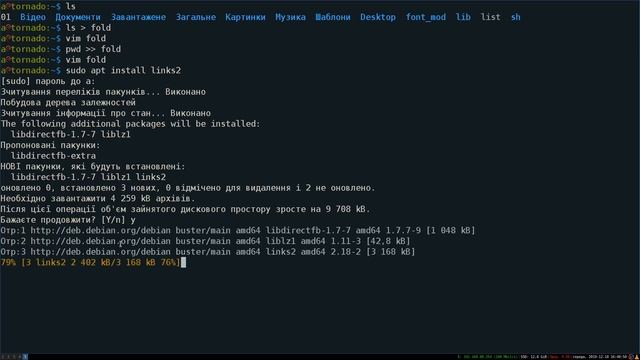The image size is (640, 360).
Task: Click the 'pwd >> fold' command
Action: point(93,49)
